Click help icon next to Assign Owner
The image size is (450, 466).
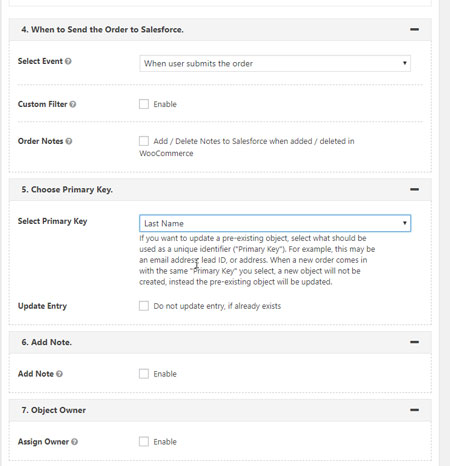click(75, 442)
